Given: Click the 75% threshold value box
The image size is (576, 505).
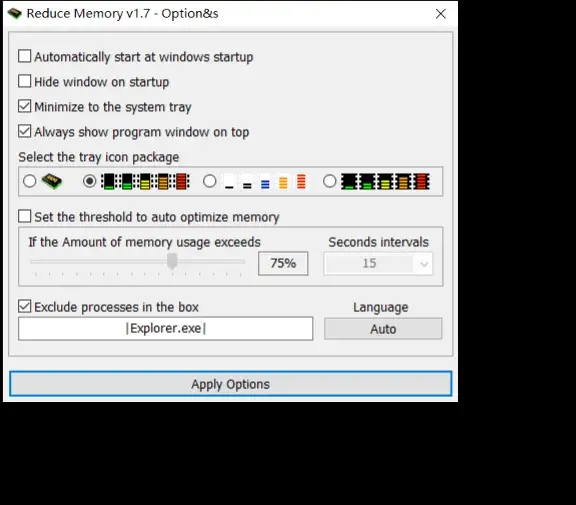Looking at the screenshot, I should coord(283,263).
